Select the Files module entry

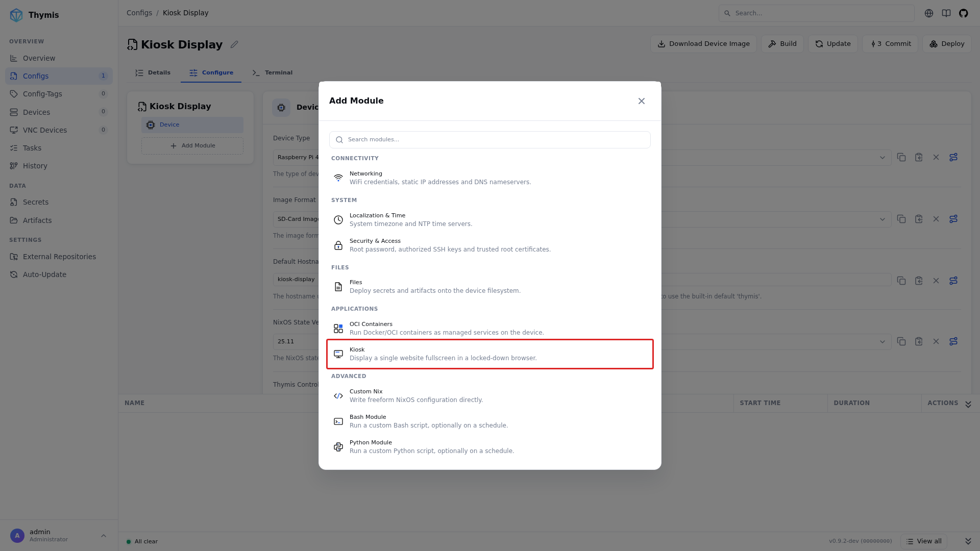point(490,286)
